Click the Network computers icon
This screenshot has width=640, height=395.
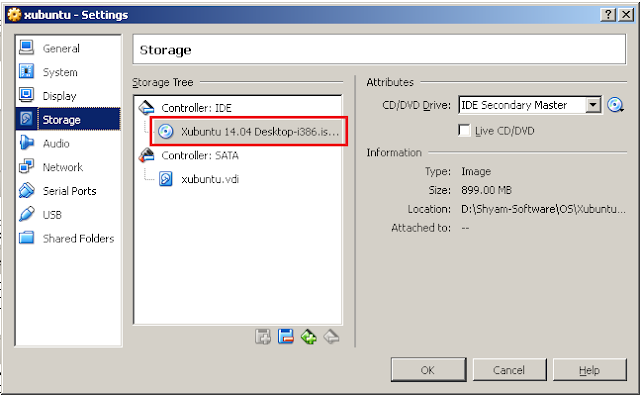(x=27, y=166)
